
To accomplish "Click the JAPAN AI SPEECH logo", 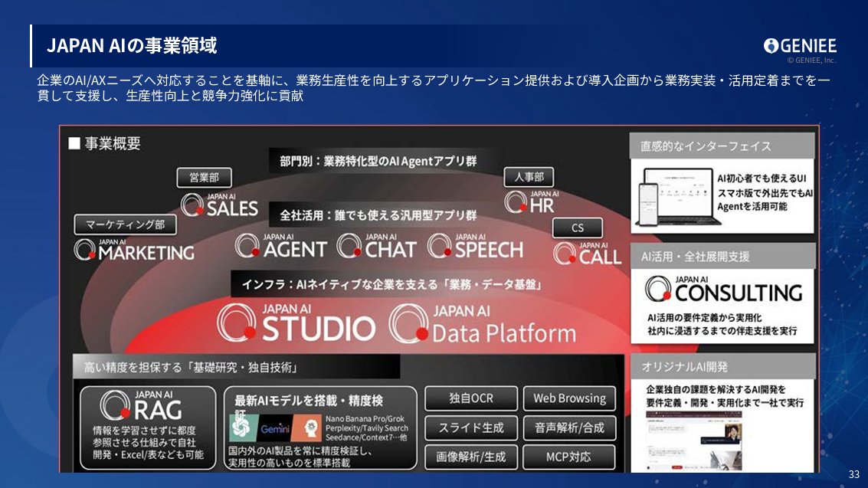I will pyautogui.click(x=476, y=246).
